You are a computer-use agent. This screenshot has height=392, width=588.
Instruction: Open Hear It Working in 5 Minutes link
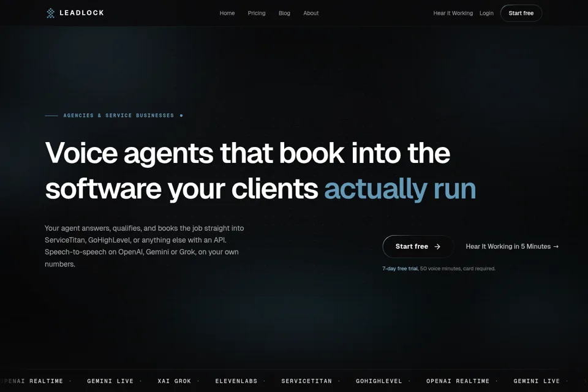point(512,246)
